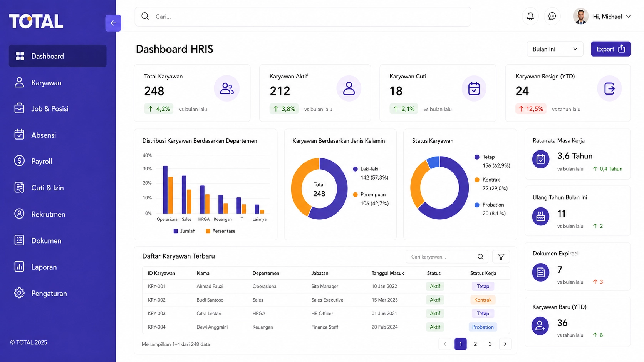This screenshot has height=362, width=644.
Task: Open notifications bell icon
Action: point(530,16)
